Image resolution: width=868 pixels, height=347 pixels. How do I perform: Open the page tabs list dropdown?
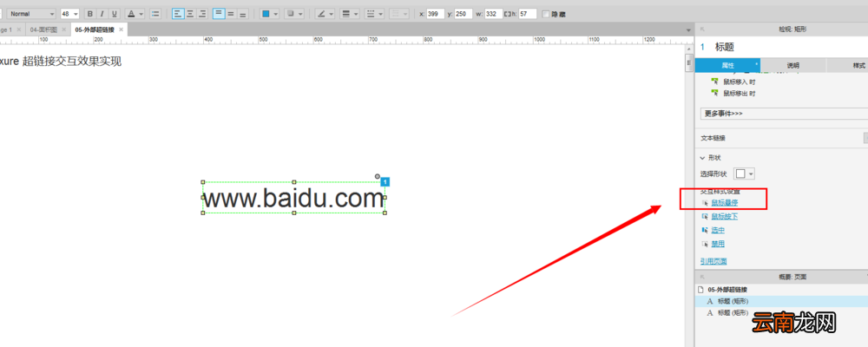coord(688,29)
